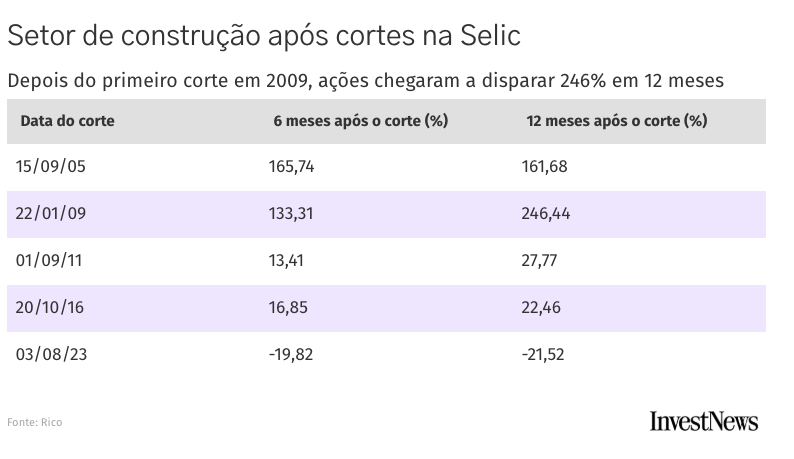This screenshot has height=459, width=794.
Task: Click the -19,82 value cell
Action: pyautogui.click(x=290, y=354)
